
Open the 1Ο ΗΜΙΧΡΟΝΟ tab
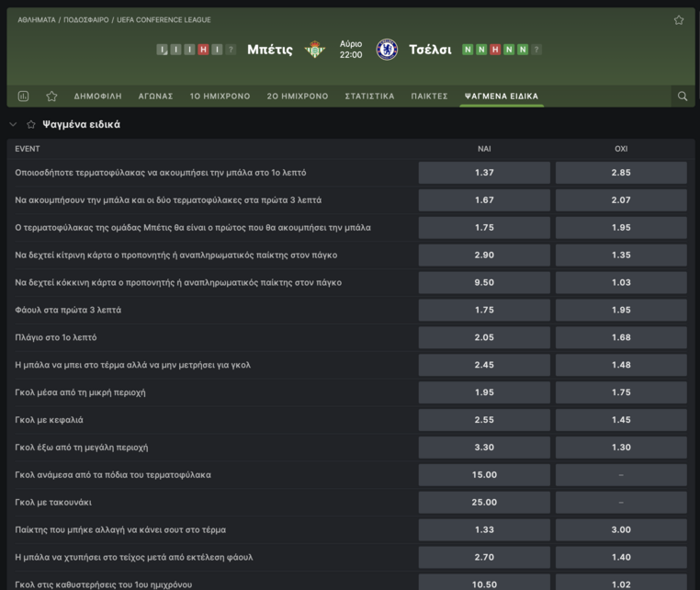[x=220, y=96]
